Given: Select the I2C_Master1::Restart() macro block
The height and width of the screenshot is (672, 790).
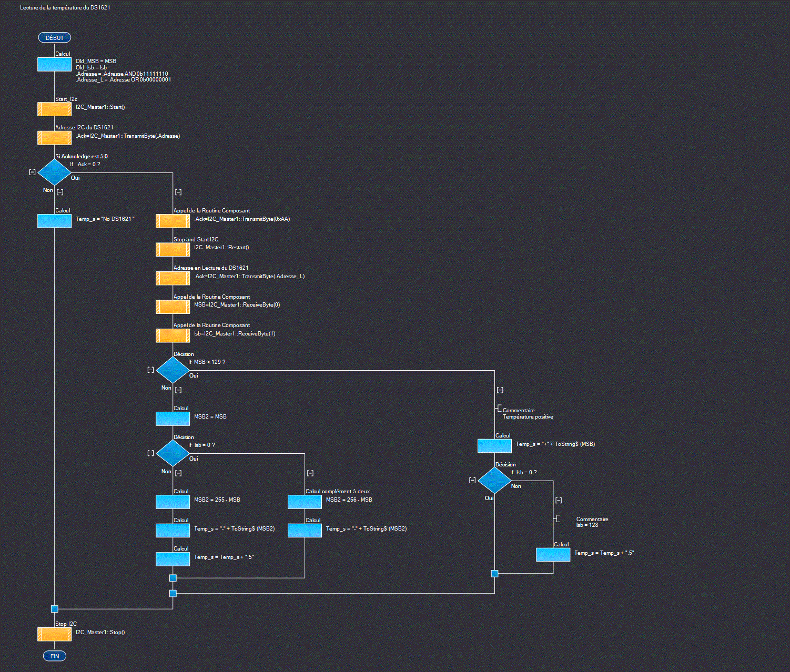Looking at the screenshot, I should click(173, 249).
